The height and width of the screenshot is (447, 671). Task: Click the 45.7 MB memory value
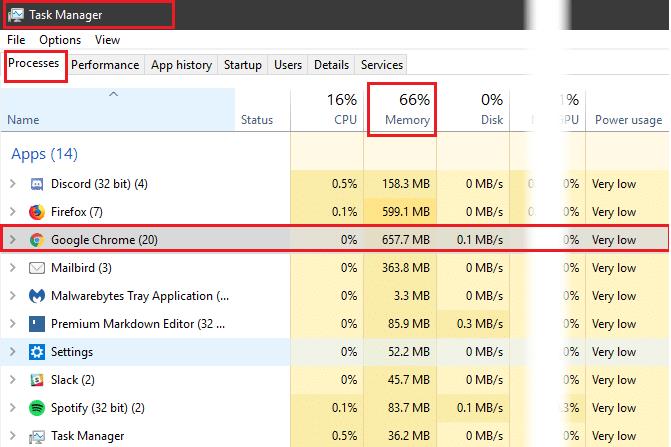pos(409,380)
